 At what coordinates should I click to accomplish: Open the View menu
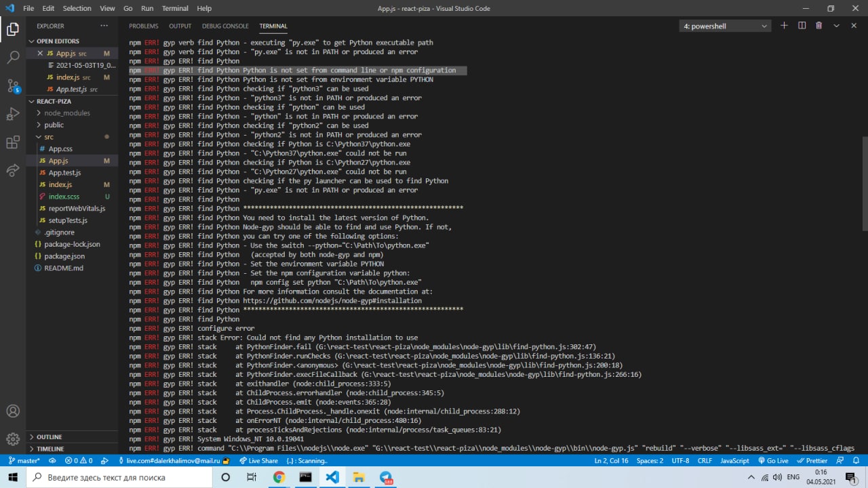(107, 8)
